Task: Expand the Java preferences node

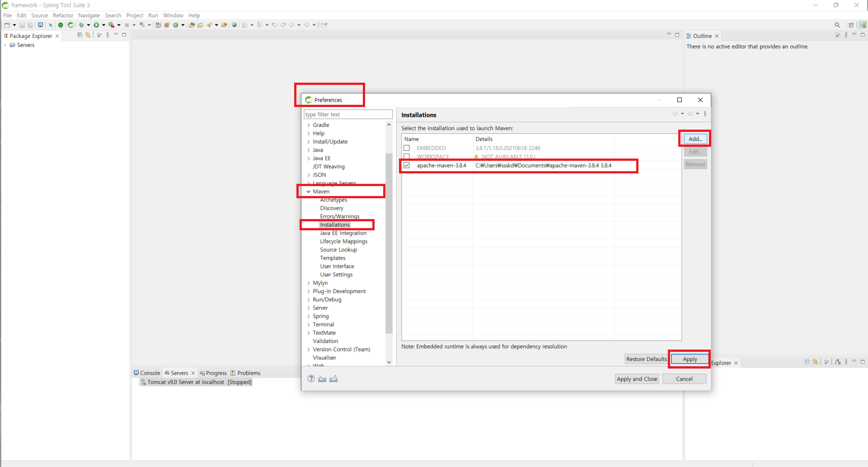Action: (x=309, y=150)
